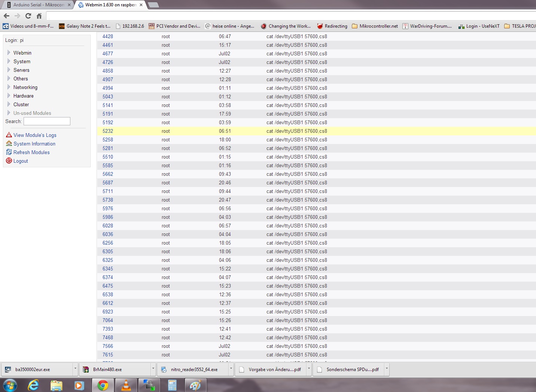
Task: Open downloaded Sonderschema SPDu....pdf
Action: tap(348, 370)
